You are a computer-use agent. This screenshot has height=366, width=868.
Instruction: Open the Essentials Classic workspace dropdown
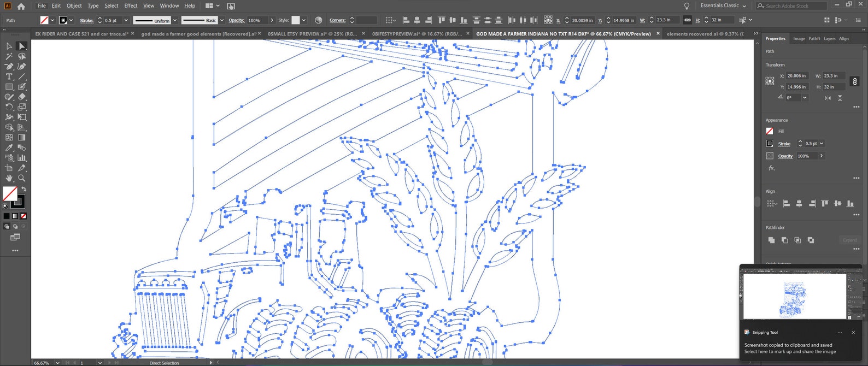[723, 5]
